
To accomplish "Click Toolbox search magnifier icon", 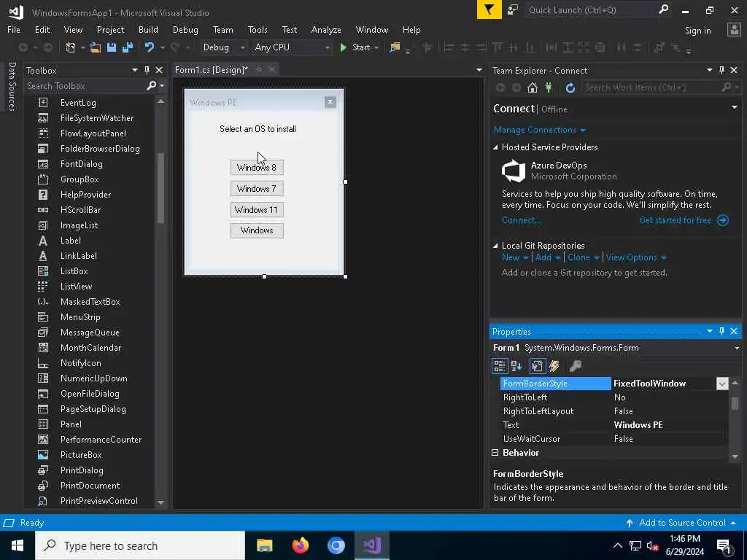I will [152, 86].
